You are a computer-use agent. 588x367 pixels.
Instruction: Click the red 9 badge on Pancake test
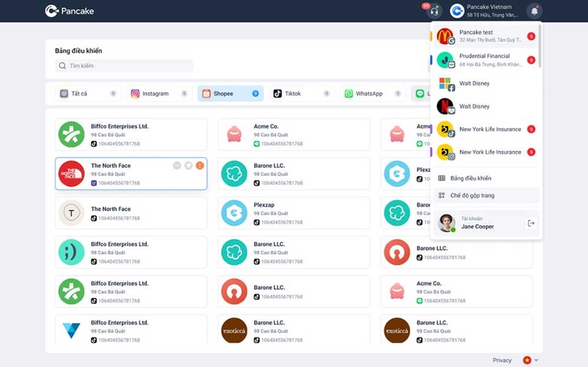pos(531,36)
